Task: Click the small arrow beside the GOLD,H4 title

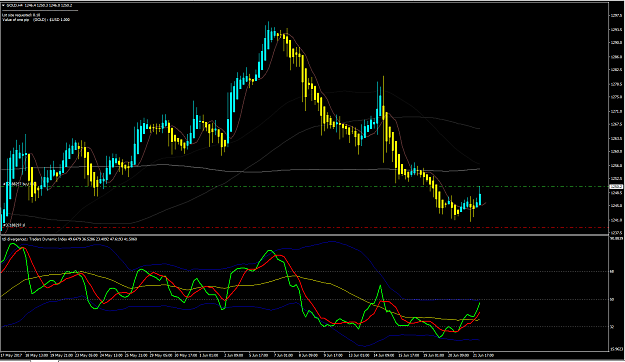Action: [x=4, y=6]
